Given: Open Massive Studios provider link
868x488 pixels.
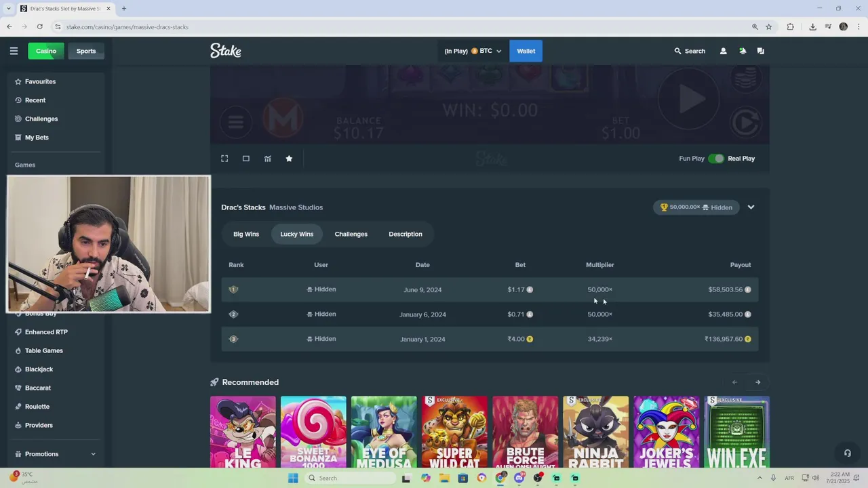Looking at the screenshot, I should click(296, 207).
